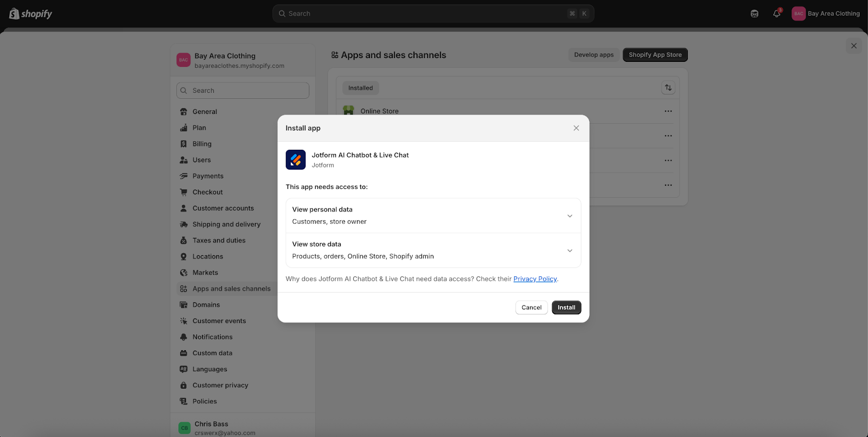Click the Apps and sales channels heading icon
Screen dimensions: 868x437
point(335,55)
